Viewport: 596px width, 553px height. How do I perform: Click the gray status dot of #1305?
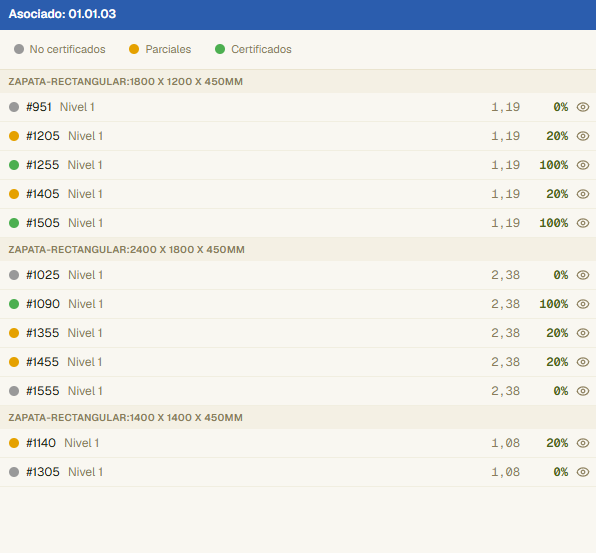coord(14,472)
